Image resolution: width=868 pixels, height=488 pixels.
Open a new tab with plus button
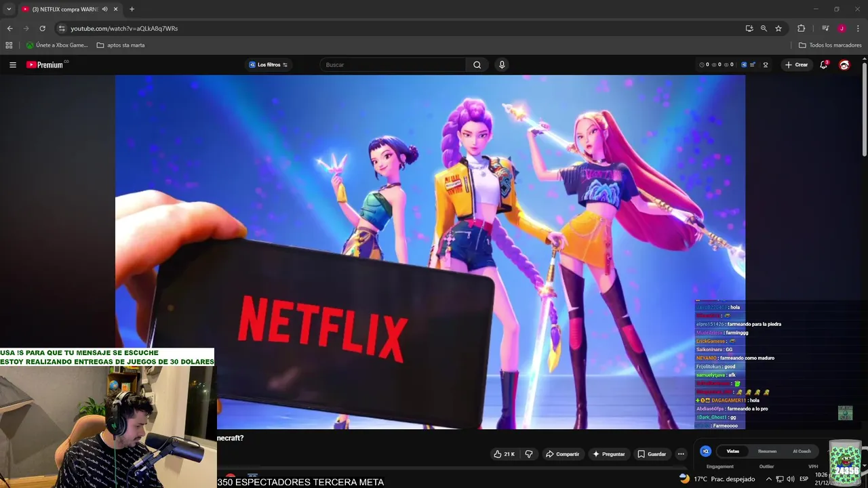pos(132,9)
